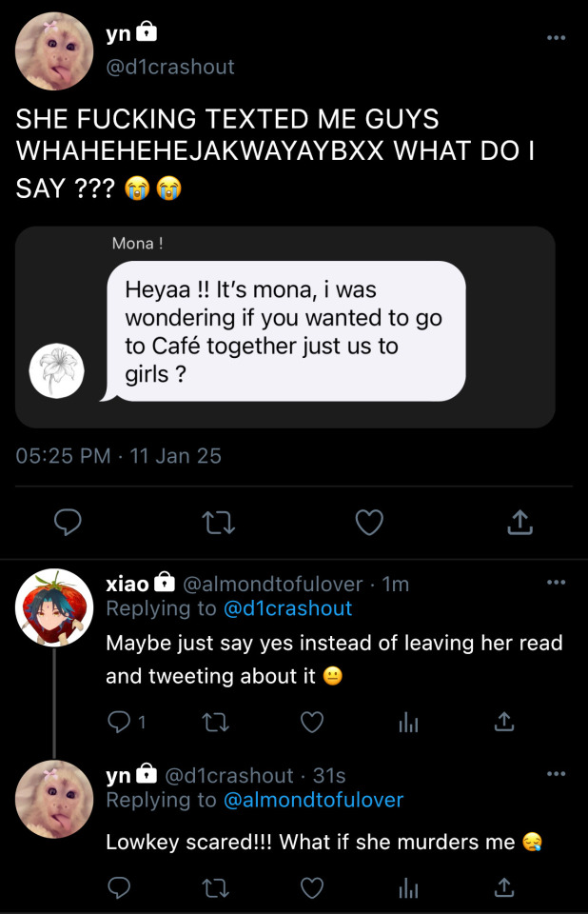The width and height of the screenshot is (588, 914).
Task: Open more options on main tweet
Action: [557, 37]
